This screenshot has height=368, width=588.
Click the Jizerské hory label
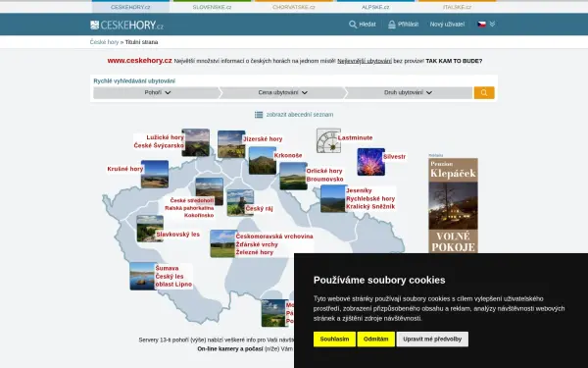pyautogui.click(x=263, y=139)
